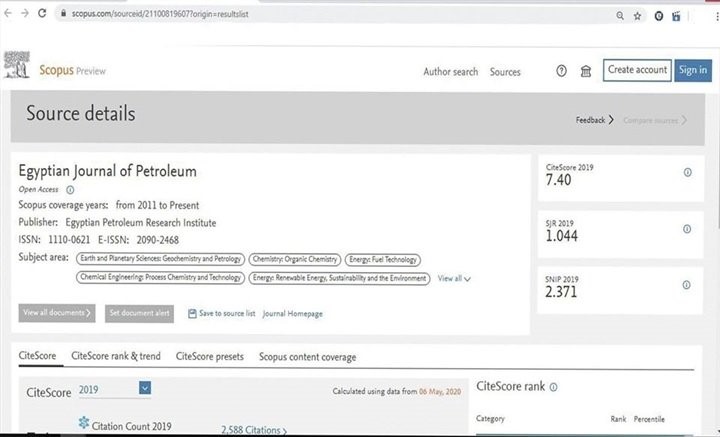Expand View all subject areas
This screenshot has width=720, height=437.
pos(454,278)
